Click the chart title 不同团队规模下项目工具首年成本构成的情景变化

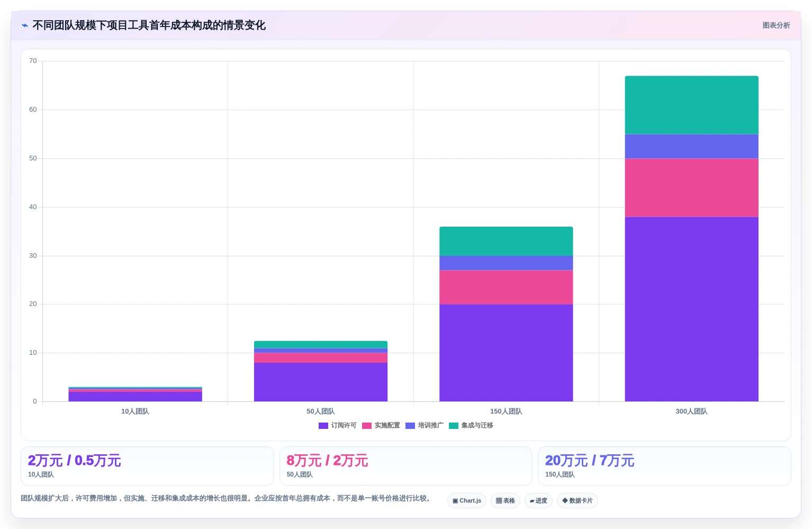[x=149, y=25]
